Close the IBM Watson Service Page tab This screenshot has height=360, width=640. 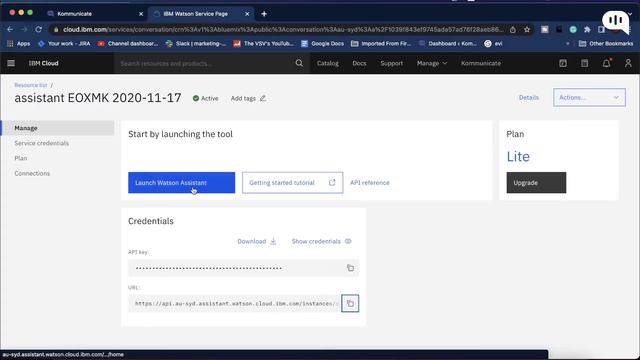[247, 14]
